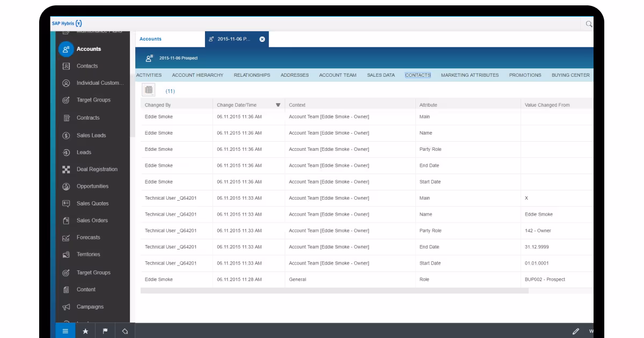The height and width of the screenshot is (338, 644).
Task: Open the Change Date/Time filter
Action: [277, 105]
